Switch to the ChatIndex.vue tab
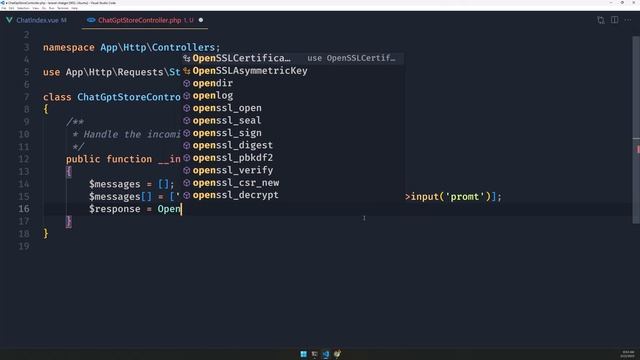Viewport: 640px width, 360px height. click(x=41, y=20)
